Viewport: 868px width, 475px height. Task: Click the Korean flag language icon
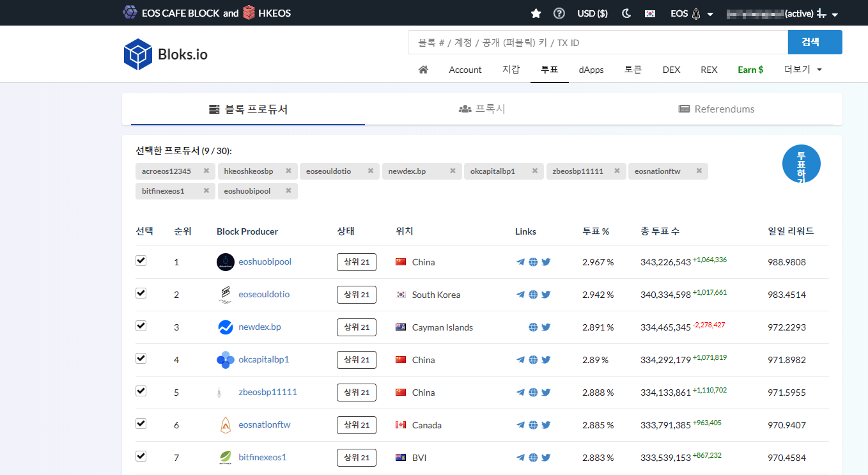click(x=650, y=13)
